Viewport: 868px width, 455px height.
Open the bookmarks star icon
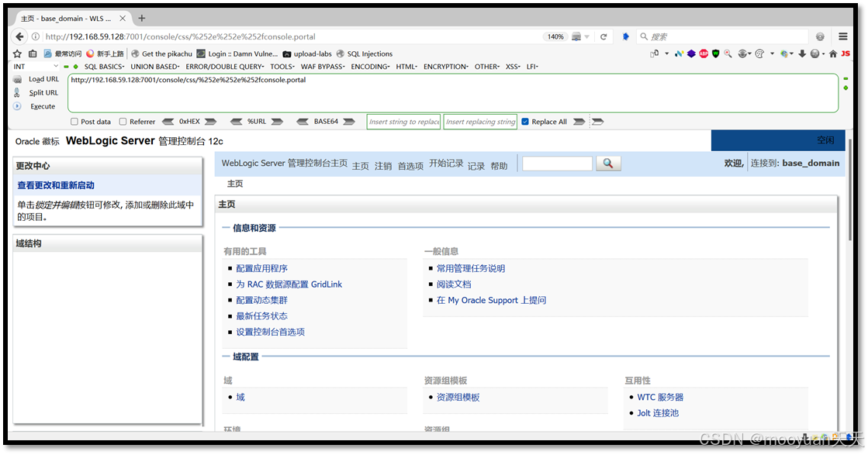17,53
